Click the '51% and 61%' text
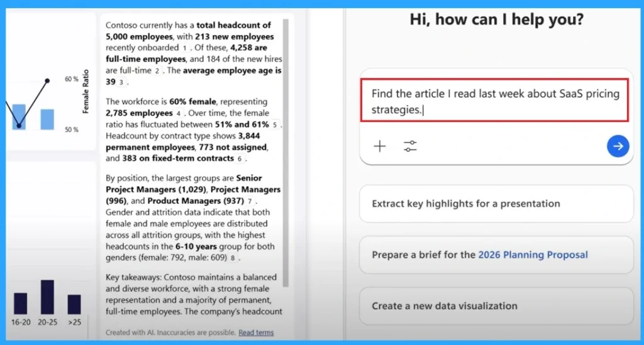This screenshot has height=345, width=644. click(242, 124)
